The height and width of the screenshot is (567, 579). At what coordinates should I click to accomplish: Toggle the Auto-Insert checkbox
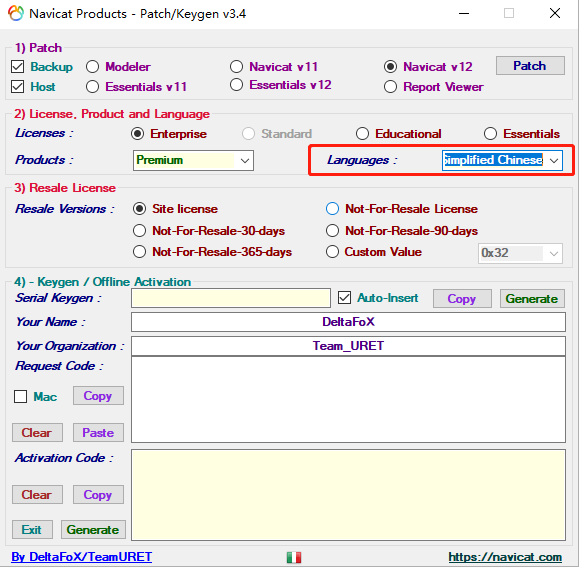click(x=344, y=298)
